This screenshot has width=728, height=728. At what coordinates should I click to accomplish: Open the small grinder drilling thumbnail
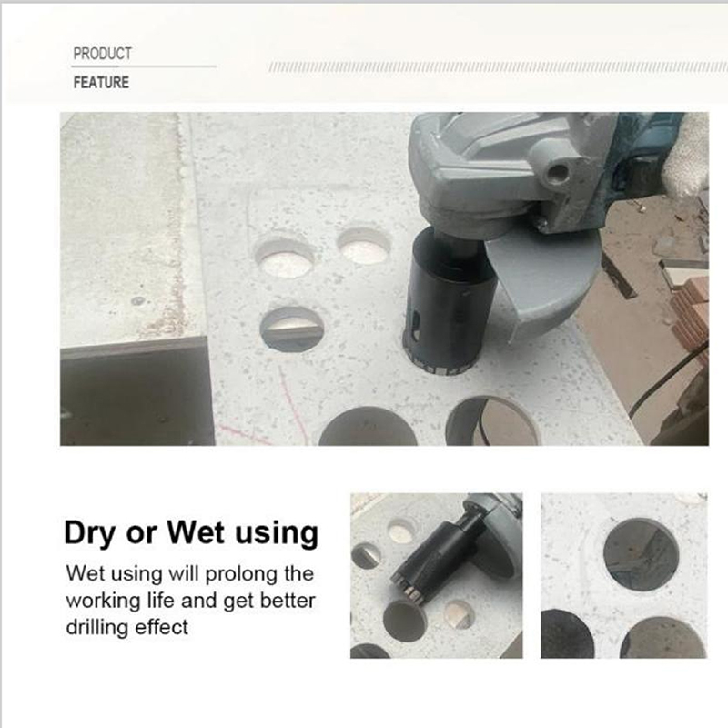[437, 576]
